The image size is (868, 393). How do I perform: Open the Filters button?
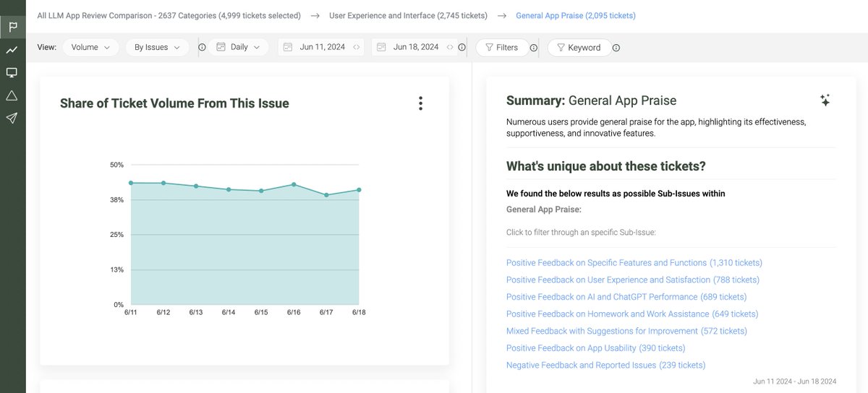point(501,47)
